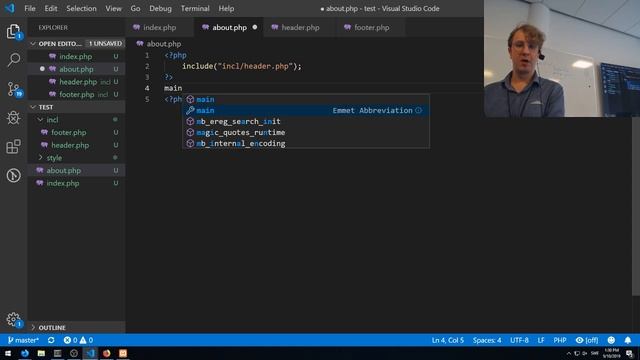Screen dimensions: 640x360
Task: Switch to the index.php editor tab
Action: (160, 27)
